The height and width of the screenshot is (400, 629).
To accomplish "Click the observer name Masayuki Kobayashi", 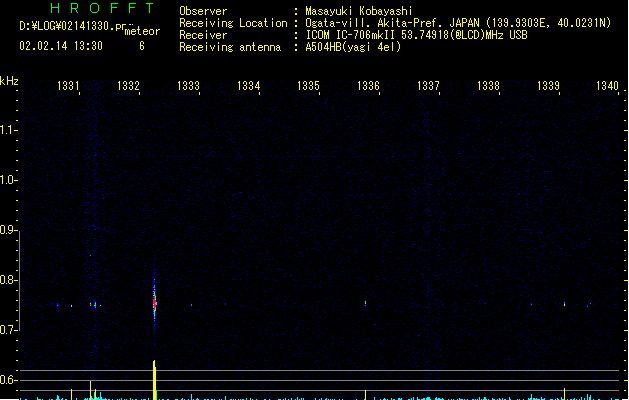I will pos(359,11).
